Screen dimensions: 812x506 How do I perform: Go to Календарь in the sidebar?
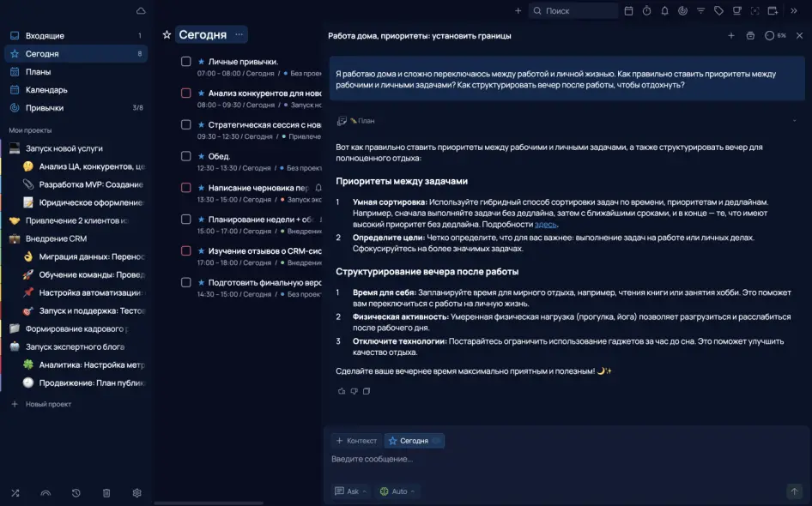(x=46, y=90)
